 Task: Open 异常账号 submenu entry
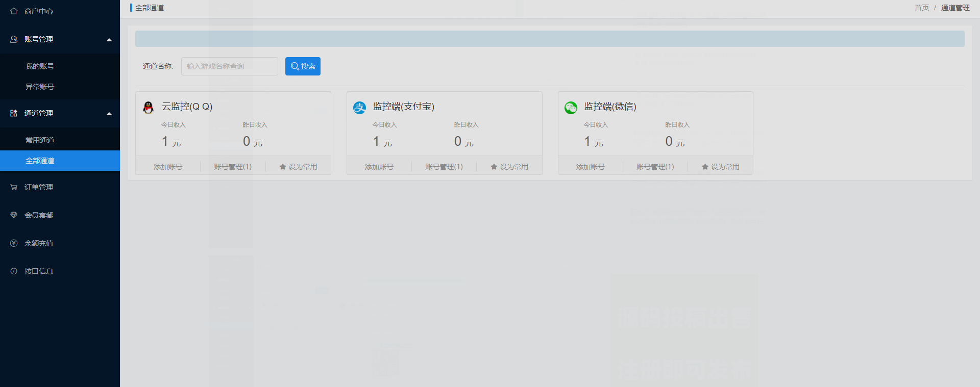tap(40, 87)
